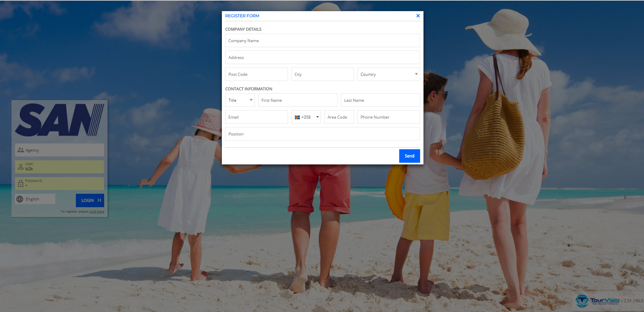644x312 pixels.
Task: Close the Register Form dialog
Action: point(418,16)
